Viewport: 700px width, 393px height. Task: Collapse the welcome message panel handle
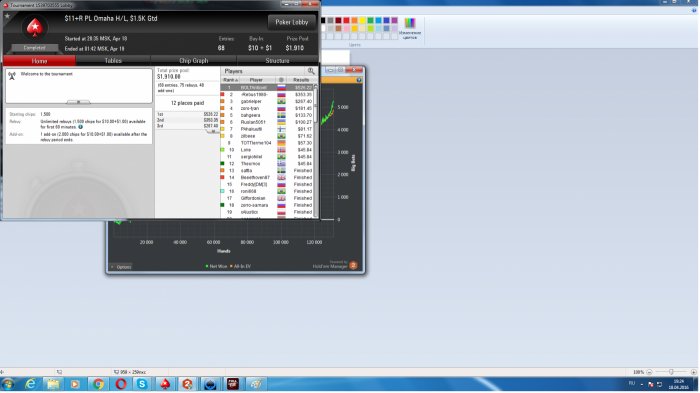point(78,102)
